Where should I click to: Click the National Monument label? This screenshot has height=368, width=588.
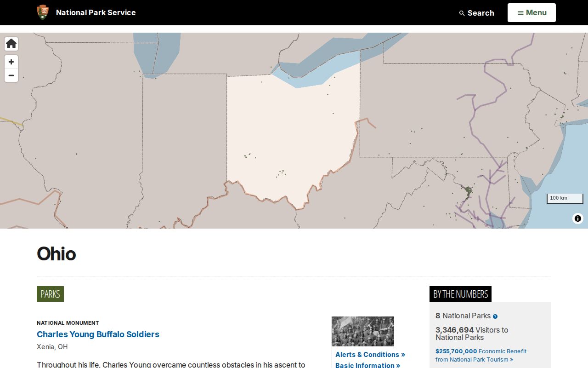pyautogui.click(x=68, y=323)
